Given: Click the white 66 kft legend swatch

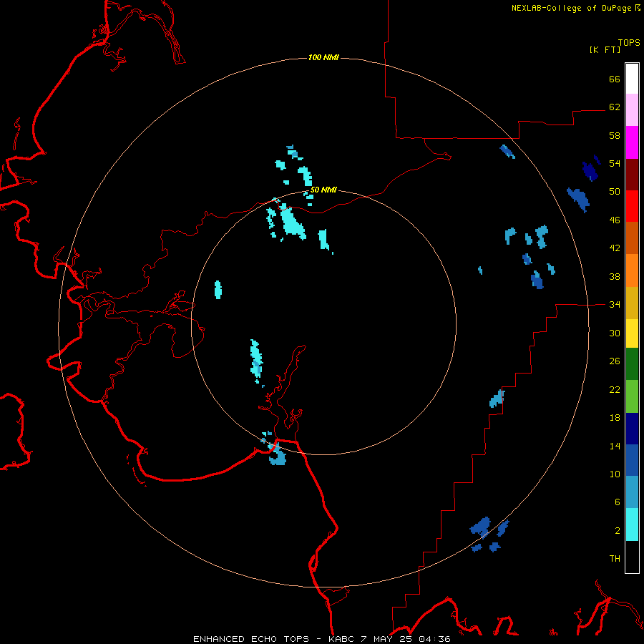Looking at the screenshot, I should pyautogui.click(x=632, y=79).
